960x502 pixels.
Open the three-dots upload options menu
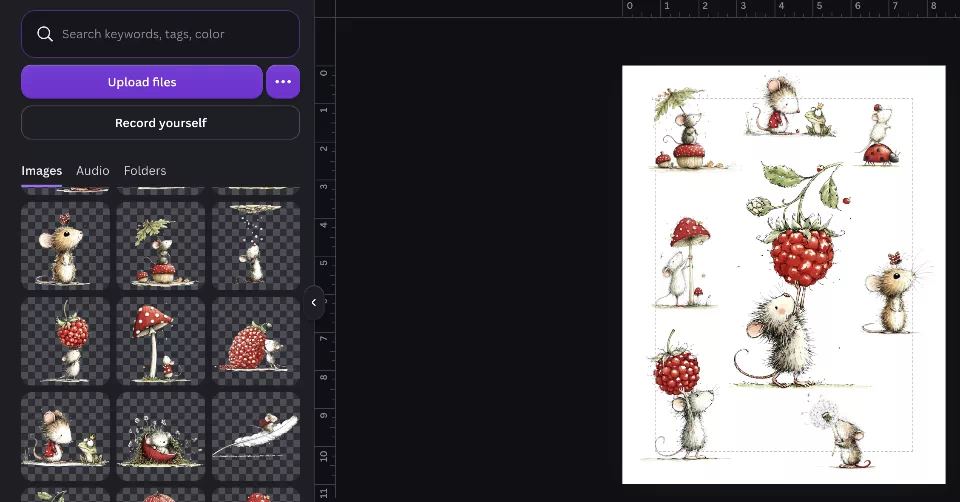pos(283,82)
